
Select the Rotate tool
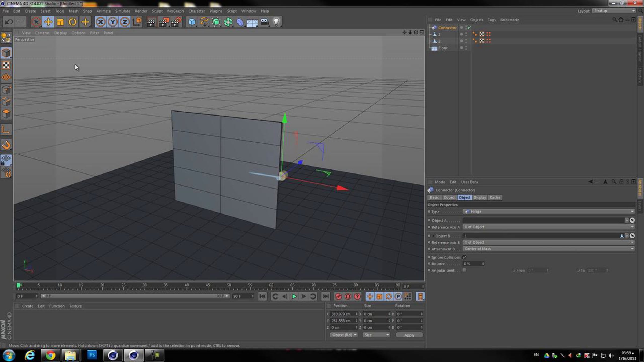point(72,22)
